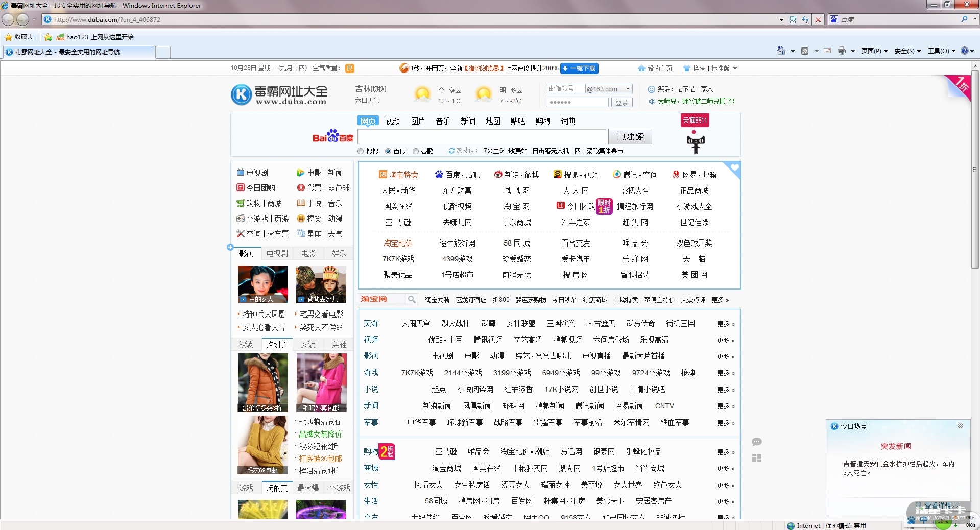980x530 pixels.
Task: Close the 今日热点 popup
Action: click(960, 426)
